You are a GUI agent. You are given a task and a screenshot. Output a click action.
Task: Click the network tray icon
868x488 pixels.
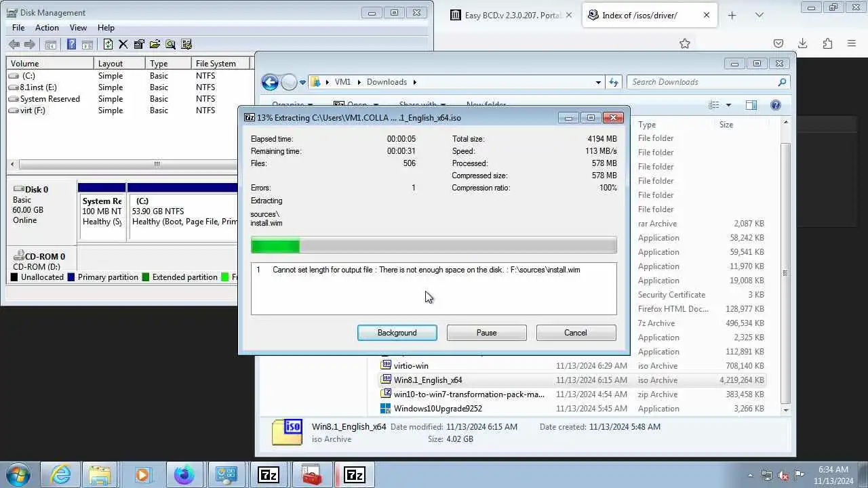pos(767,476)
